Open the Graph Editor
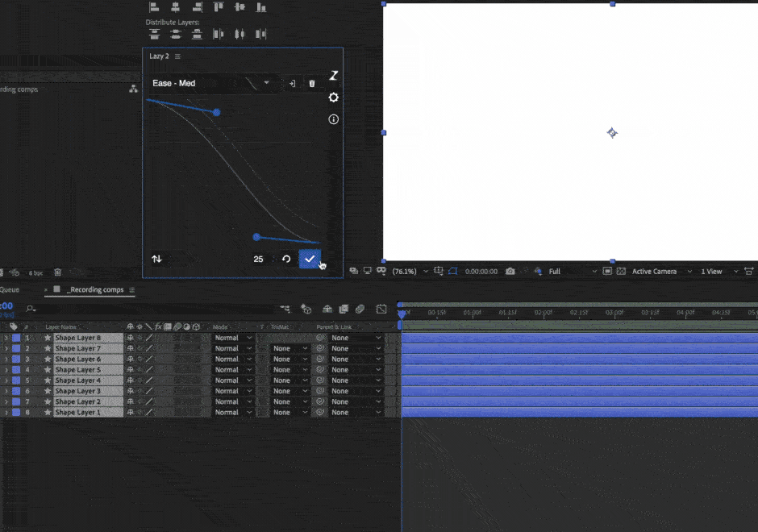The height and width of the screenshot is (532, 758). coord(381,309)
